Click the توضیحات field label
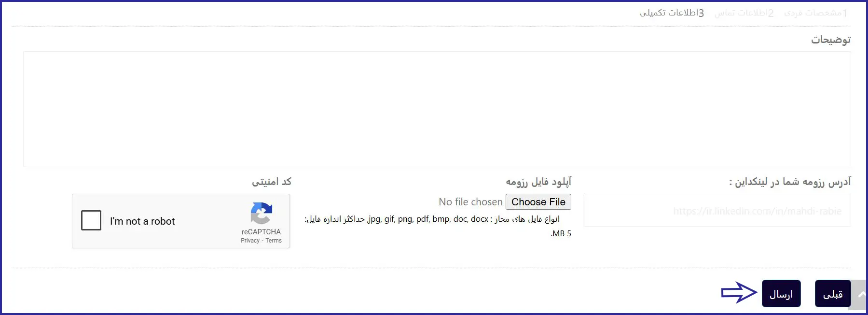Viewport: 868px width, 315px height. (x=830, y=40)
